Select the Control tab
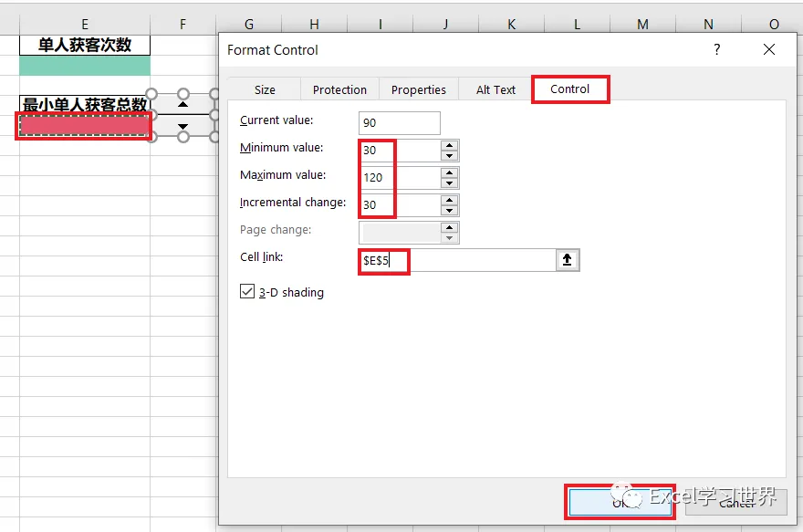The height and width of the screenshot is (532, 803). [x=570, y=89]
